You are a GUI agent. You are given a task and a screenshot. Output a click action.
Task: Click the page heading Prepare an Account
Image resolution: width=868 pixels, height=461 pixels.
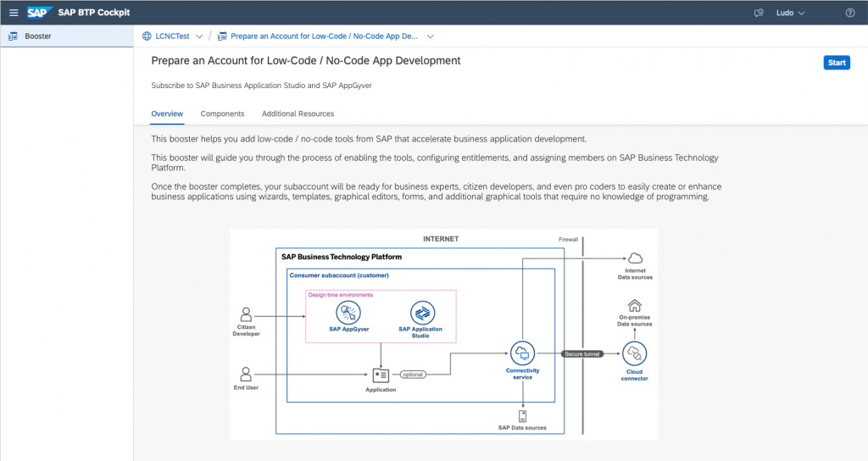point(305,61)
